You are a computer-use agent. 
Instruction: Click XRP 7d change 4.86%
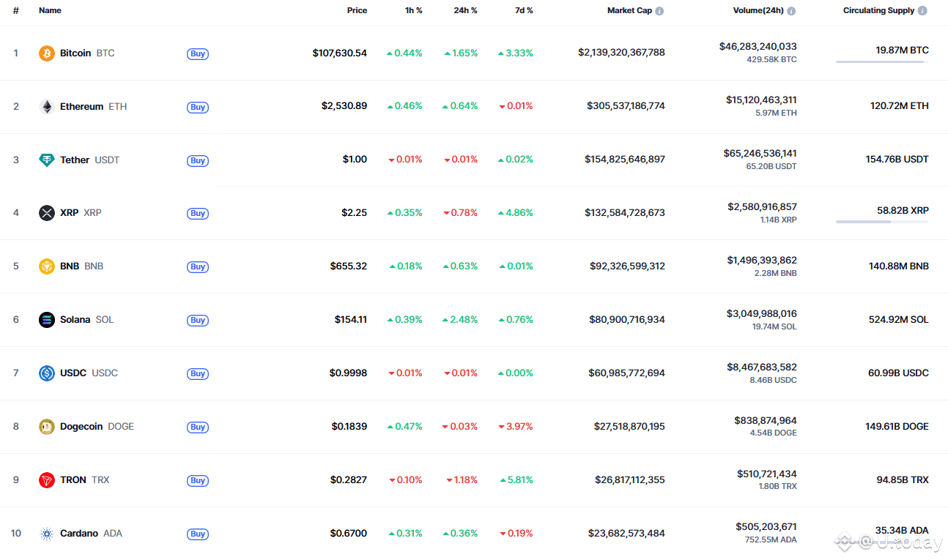click(516, 213)
